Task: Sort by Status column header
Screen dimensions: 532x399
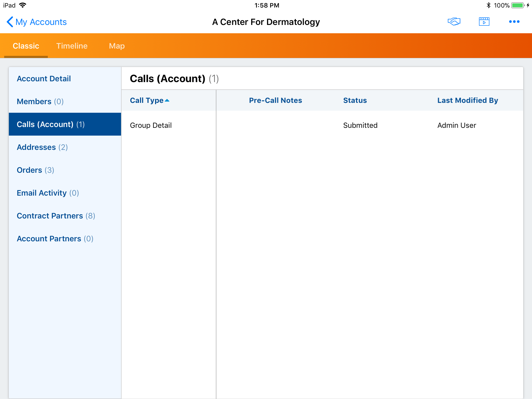Action: [x=355, y=101]
